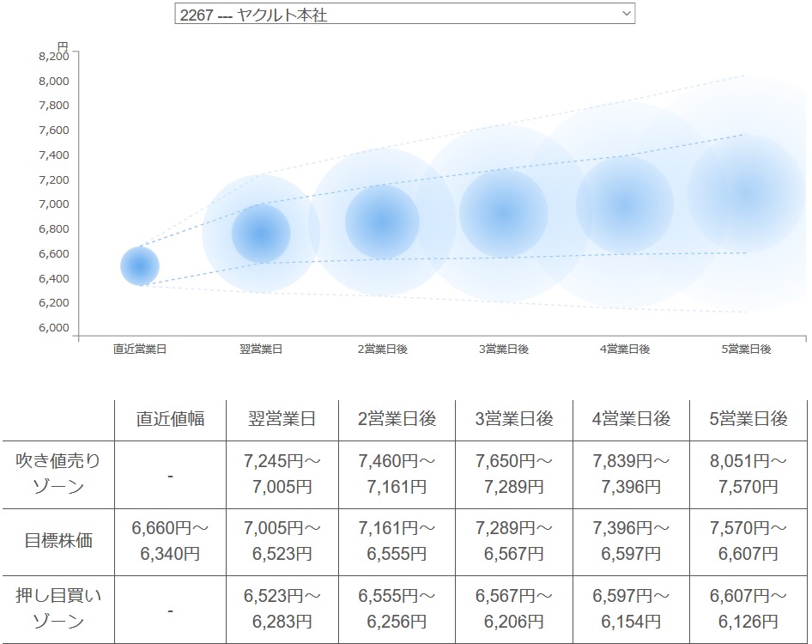
Task: Click the 7,400 y-axis tick label
Action: point(54,155)
